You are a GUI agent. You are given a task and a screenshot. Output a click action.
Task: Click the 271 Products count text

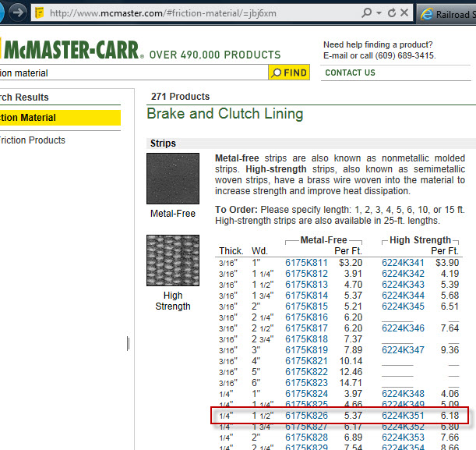pos(180,97)
